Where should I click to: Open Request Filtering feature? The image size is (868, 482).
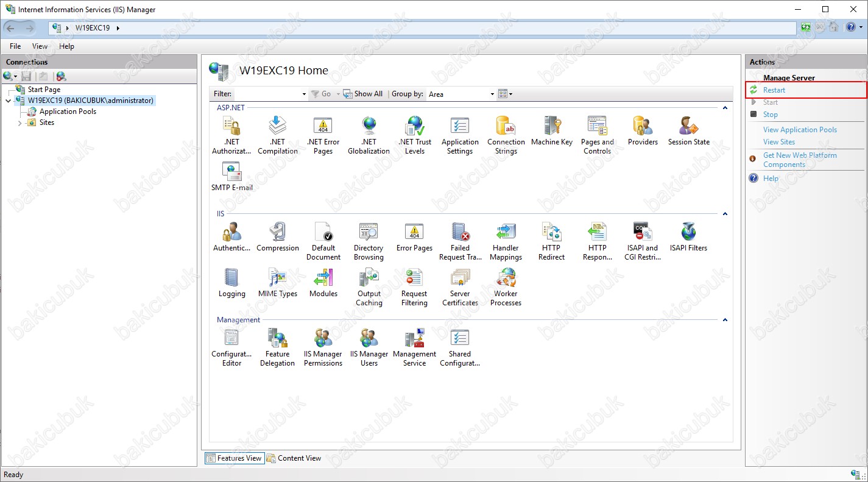point(414,287)
